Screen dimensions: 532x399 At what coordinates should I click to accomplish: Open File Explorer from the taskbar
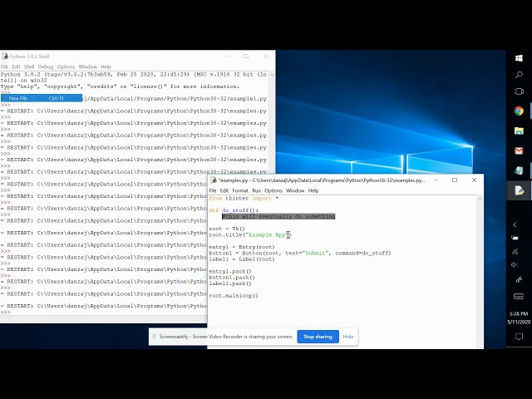(519, 131)
